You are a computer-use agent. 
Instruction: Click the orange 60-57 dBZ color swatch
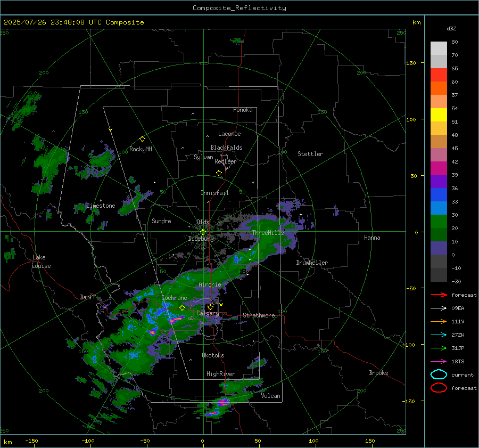pyautogui.click(x=439, y=88)
